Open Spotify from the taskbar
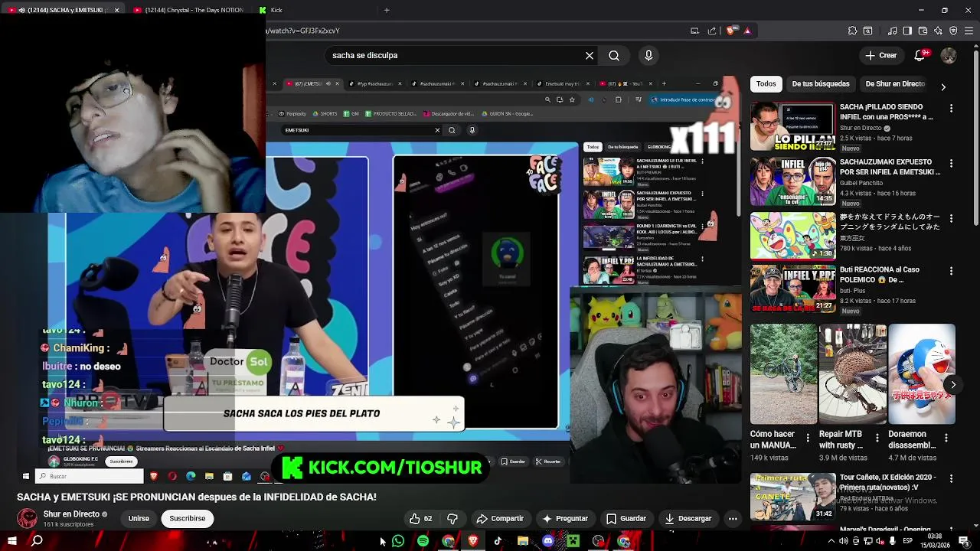This screenshot has width=980, height=551. (423, 541)
